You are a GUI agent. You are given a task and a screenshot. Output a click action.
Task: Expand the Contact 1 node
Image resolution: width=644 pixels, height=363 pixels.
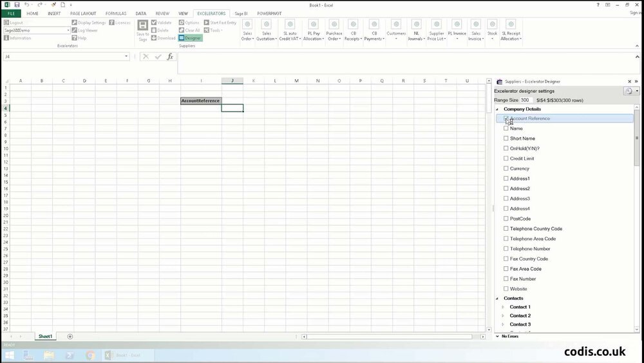(x=503, y=307)
